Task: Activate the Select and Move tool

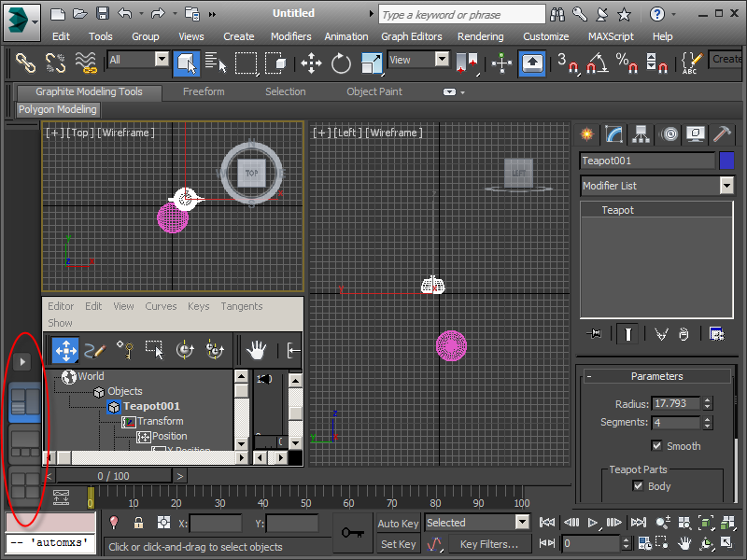Action: [x=311, y=63]
